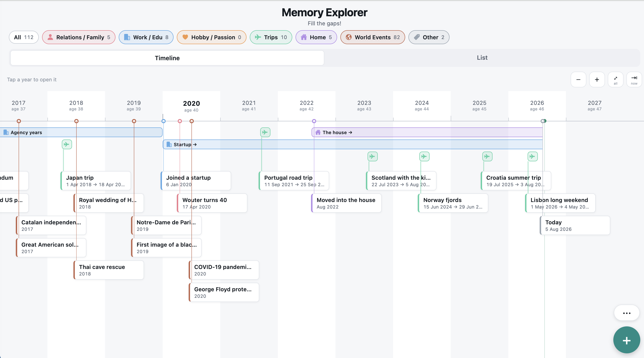Open the Startup period bar
This screenshot has width=644, height=358.
point(353,145)
